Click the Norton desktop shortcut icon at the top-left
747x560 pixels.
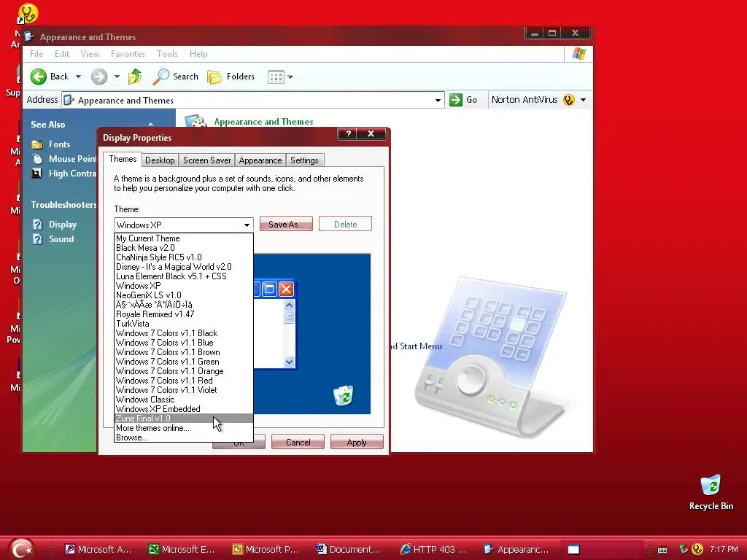click(28, 13)
